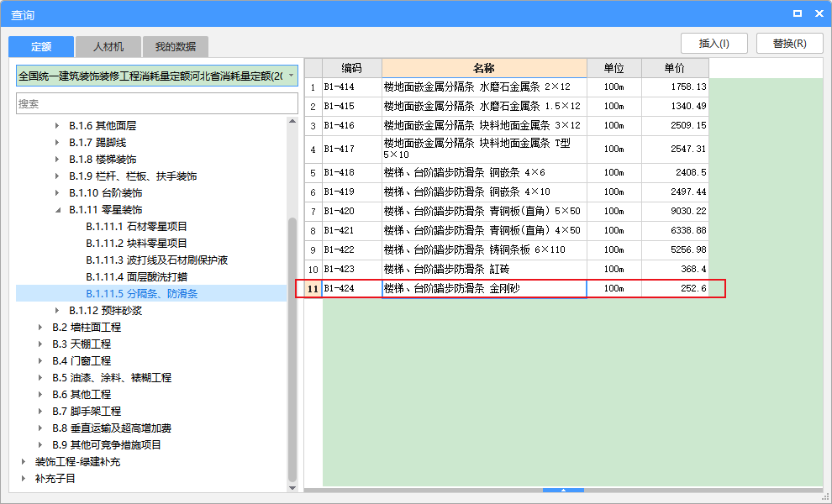Click the 名称 column header
The height and width of the screenshot is (504, 832).
(484, 68)
